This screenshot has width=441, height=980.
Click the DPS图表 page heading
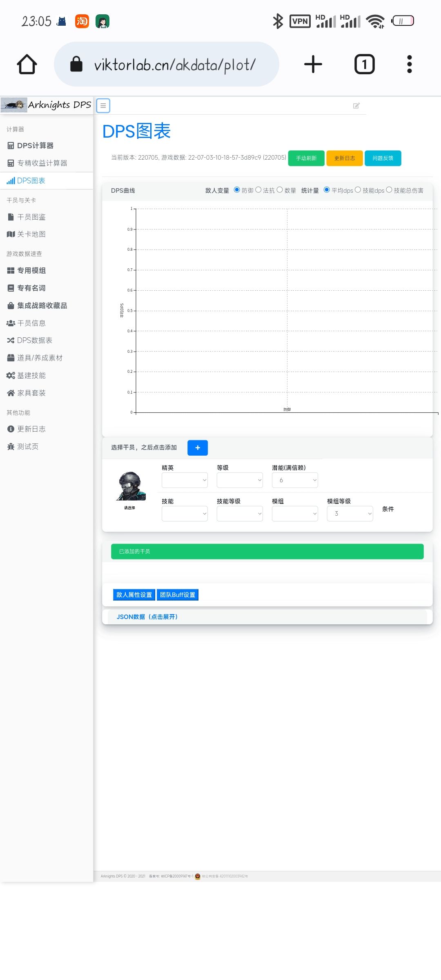136,131
